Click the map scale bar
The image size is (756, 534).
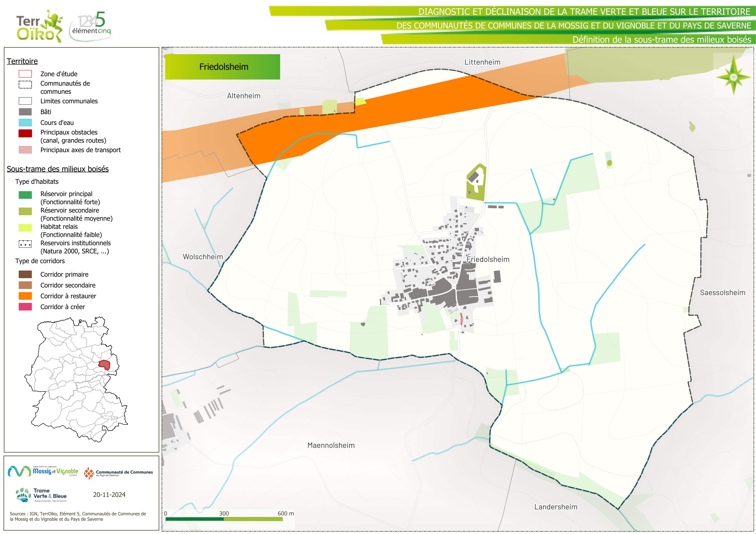click(224, 519)
